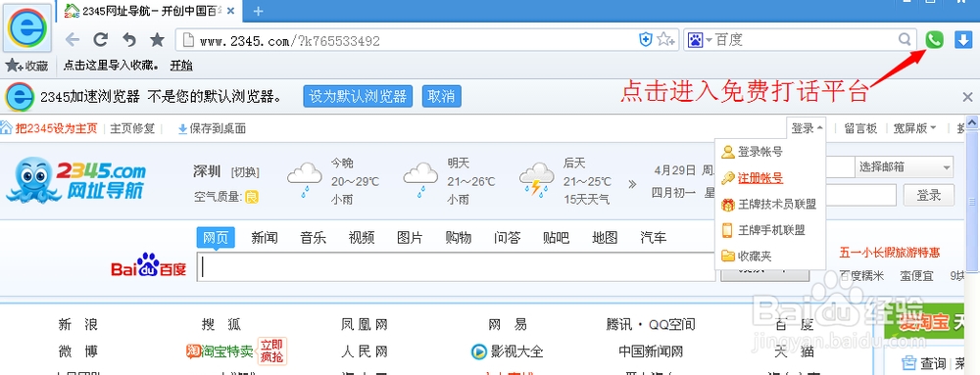Click 设为默认浏览器 button
This screenshot has height=375, width=980.
tap(358, 97)
